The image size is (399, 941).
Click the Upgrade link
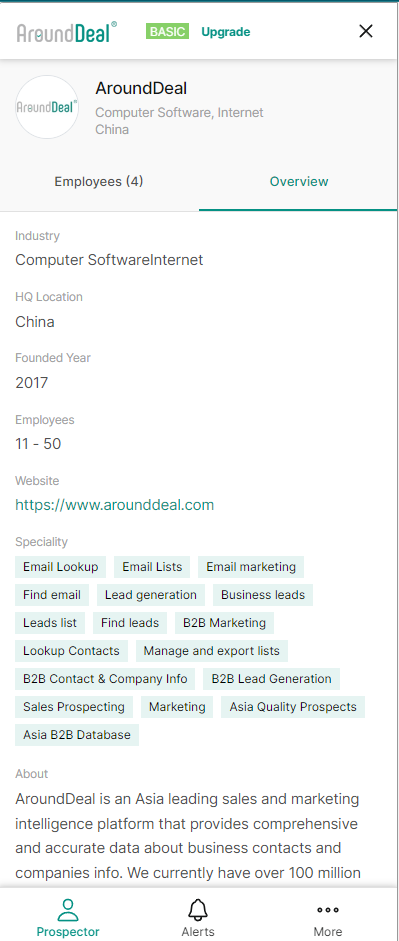point(226,32)
